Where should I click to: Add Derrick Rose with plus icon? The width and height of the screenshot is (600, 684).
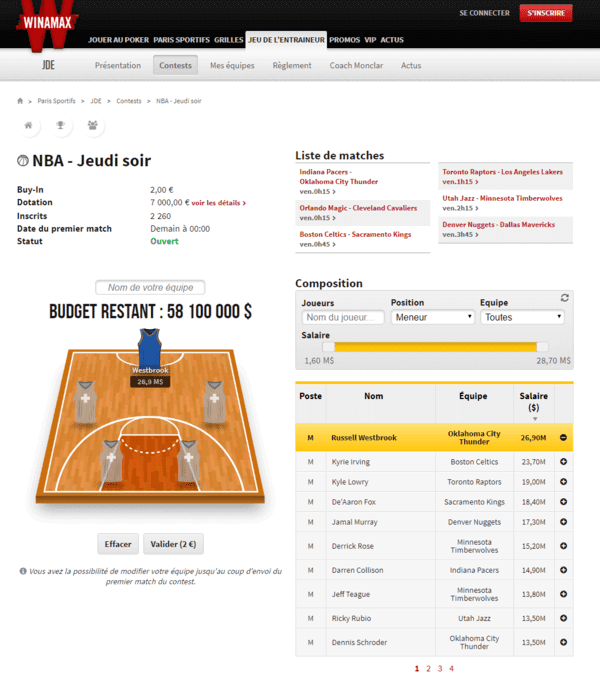[x=563, y=546]
